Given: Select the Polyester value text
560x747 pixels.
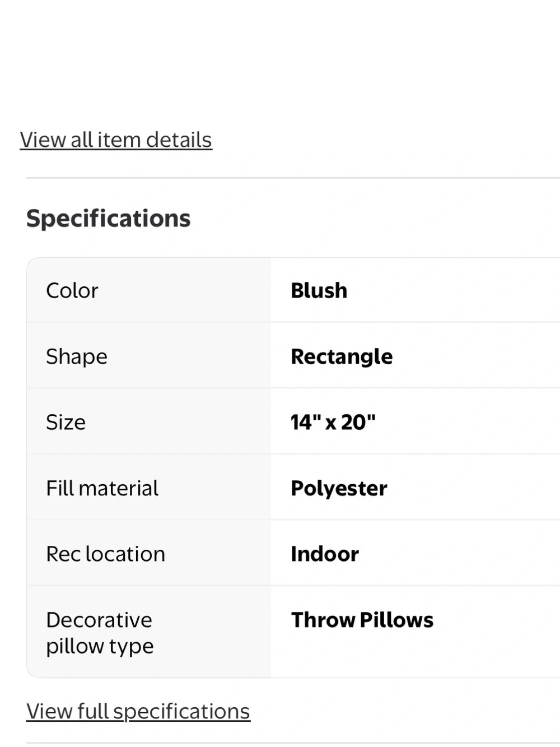Looking at the screenshot, I should pos(339,489).
